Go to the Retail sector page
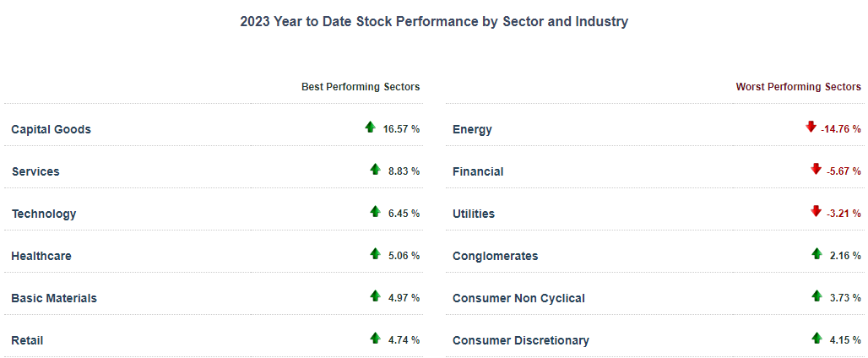This screenshot has width=868, height=358. [x=27, y=340]
